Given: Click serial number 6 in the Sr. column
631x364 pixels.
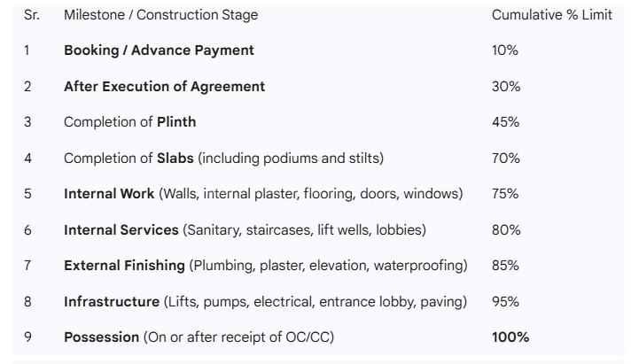Looking at the screenshot, I should click(28, 230).
